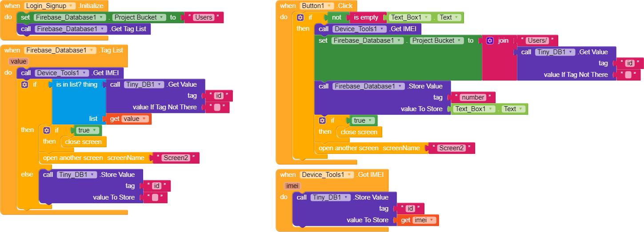The height and width of the screenshot is (232, 644).
Task: Select the 'when Login_Signup .Initialize' event block header
Action: (54, 6)
